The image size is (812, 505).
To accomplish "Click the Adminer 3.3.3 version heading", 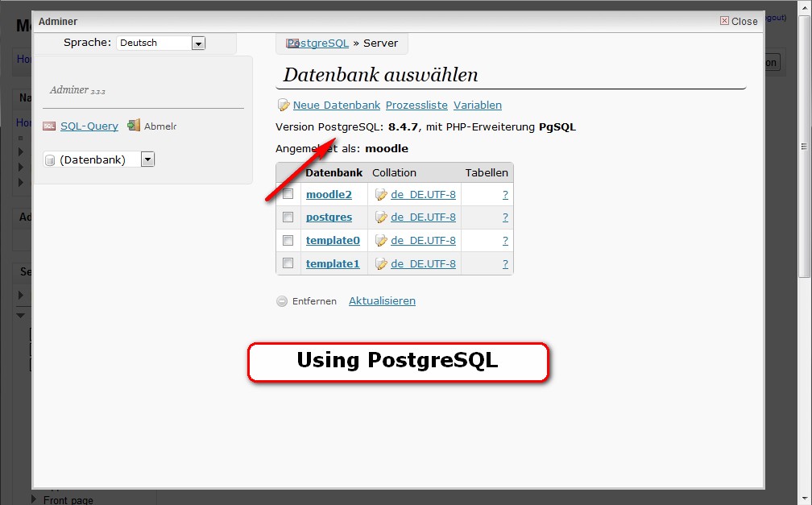I will [77, 90].
